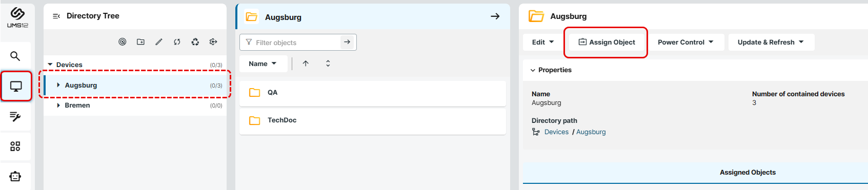Open the configuration wrench sidebar icon

15,117
